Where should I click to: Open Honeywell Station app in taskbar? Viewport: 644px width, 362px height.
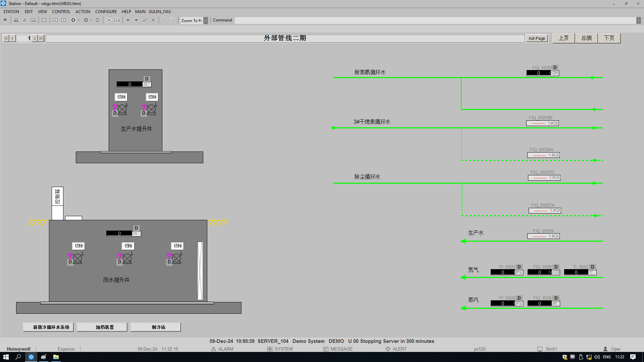coord(31,357)
